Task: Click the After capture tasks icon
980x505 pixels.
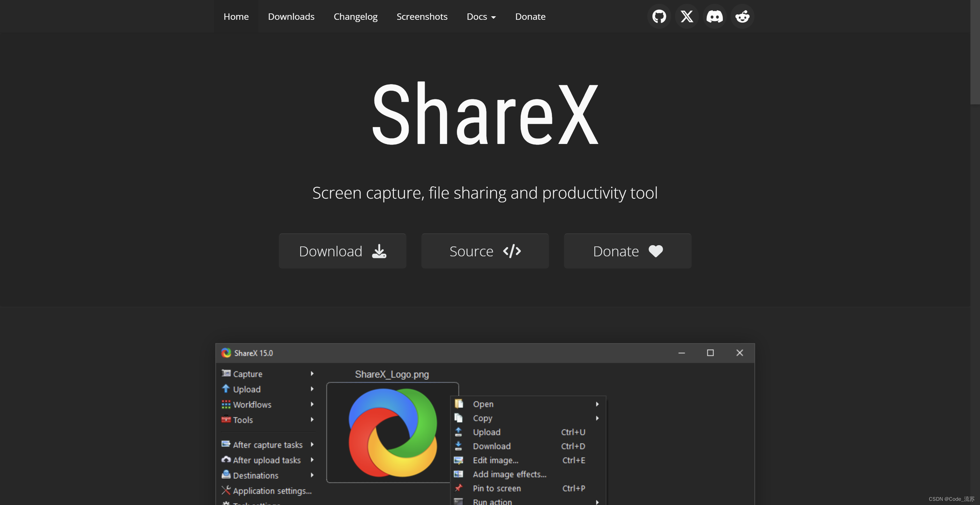Action: tap(226, 444)
